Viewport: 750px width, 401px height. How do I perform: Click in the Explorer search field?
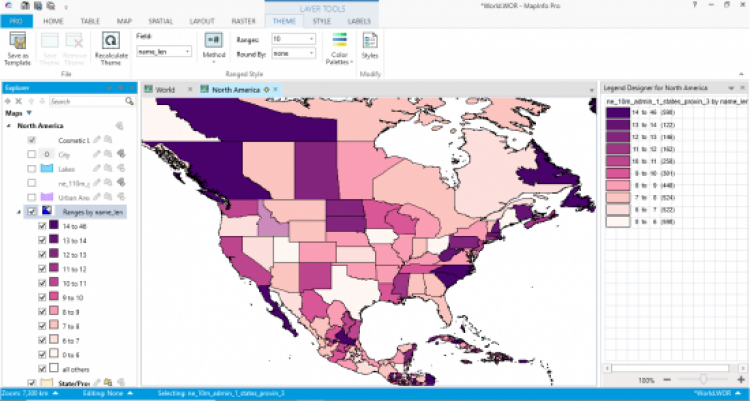click(86, 101)
